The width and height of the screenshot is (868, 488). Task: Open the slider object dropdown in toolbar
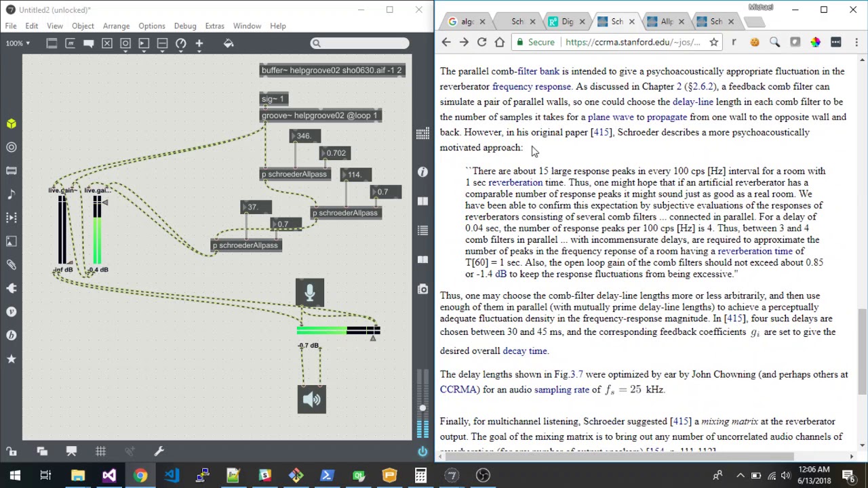[162, 43]
